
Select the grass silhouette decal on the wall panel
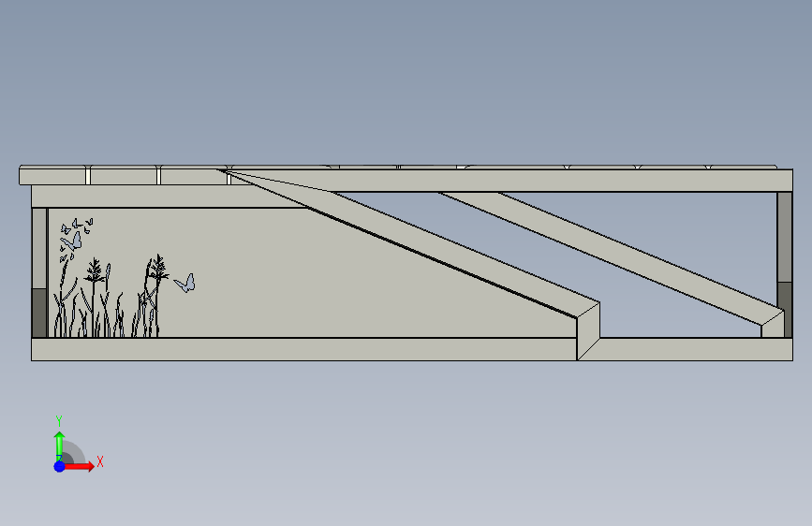click(x=111, y=296)
